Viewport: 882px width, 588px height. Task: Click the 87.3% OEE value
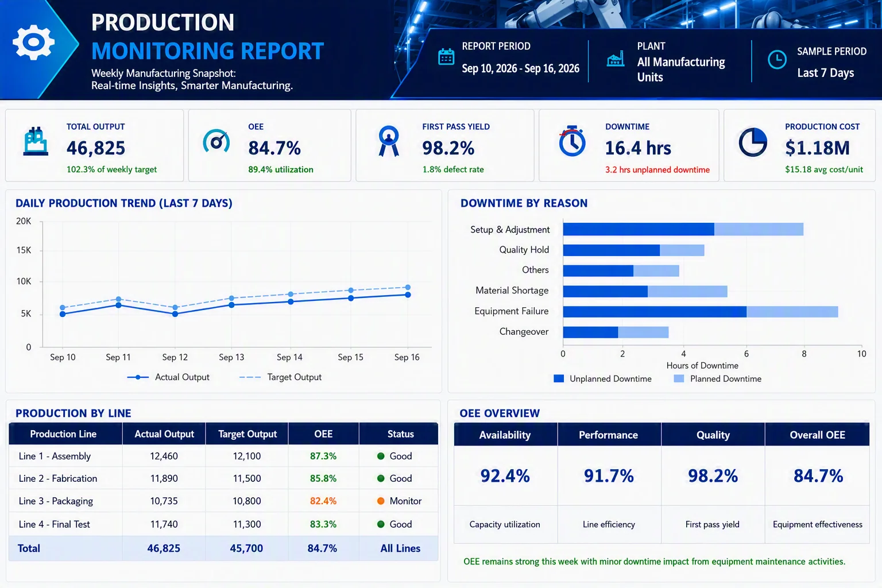pos(323,456)
